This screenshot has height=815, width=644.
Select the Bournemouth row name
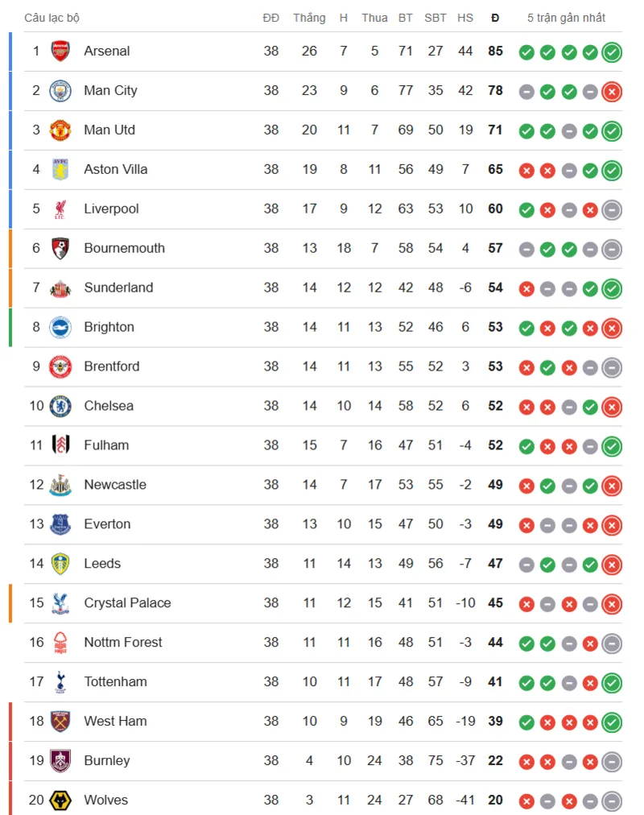(125, 249)
